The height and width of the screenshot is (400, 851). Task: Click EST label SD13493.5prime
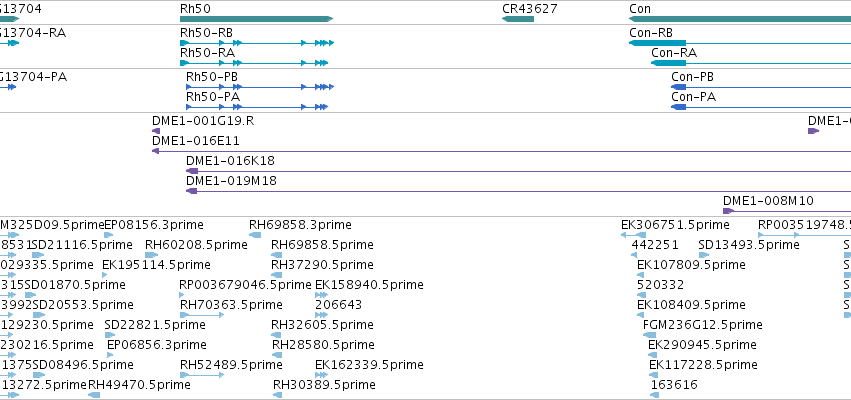[749, 245]
